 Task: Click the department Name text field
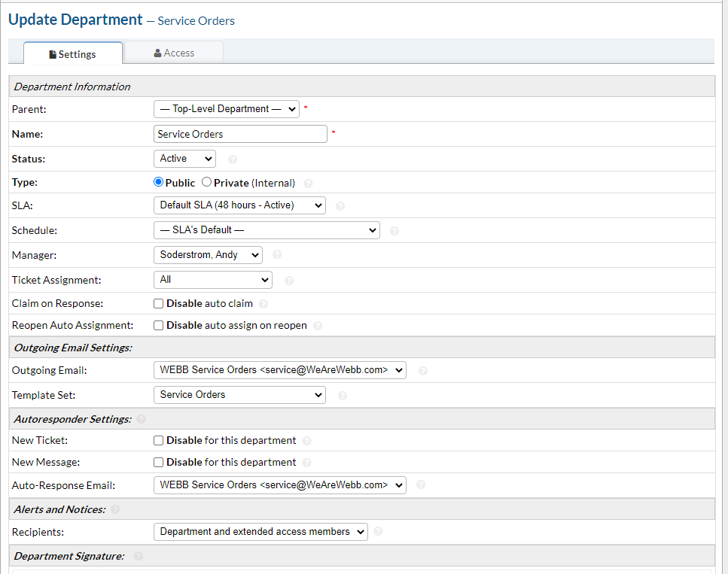pyautogui.click(x=240, y=134)
